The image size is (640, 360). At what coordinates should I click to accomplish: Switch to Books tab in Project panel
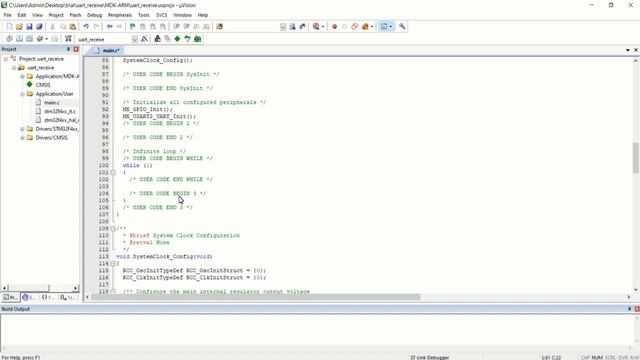(29, 297)
